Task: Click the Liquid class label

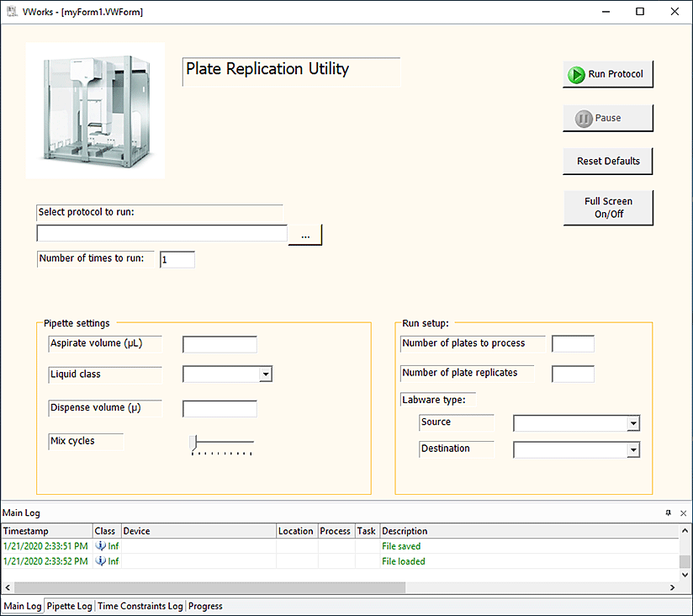Action: coord(76,374)
